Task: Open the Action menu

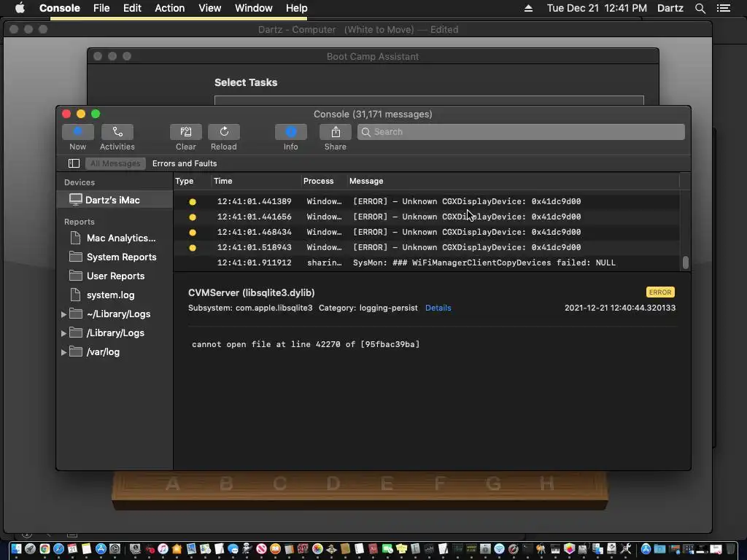Action: (x=169, y=8)
